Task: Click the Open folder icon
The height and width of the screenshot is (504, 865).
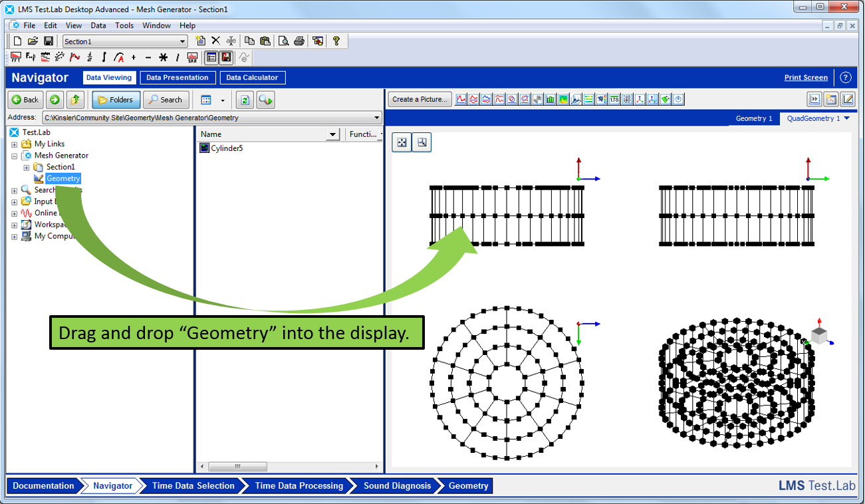Action: pyautogui.click(x=33, y=41)
